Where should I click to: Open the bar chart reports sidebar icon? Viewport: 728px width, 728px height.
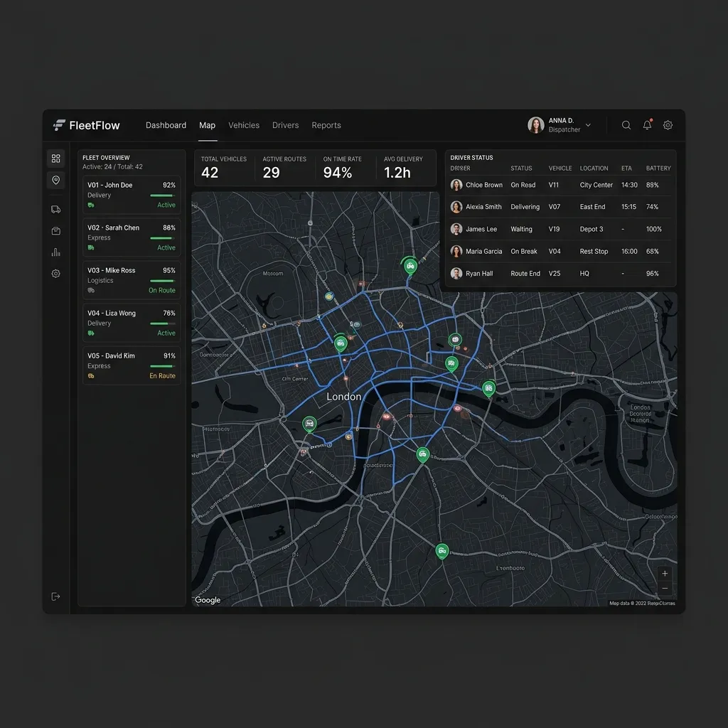point(55,252)
